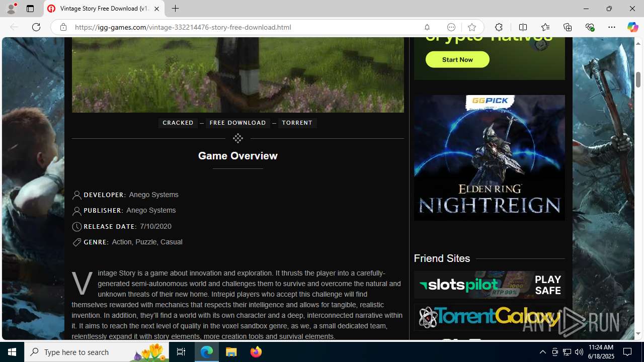Click Anego Systems developer name

click(153, 195)
